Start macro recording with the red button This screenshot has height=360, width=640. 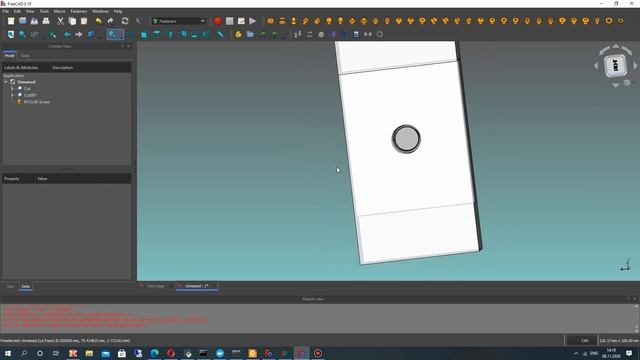(x=218, y=21)
